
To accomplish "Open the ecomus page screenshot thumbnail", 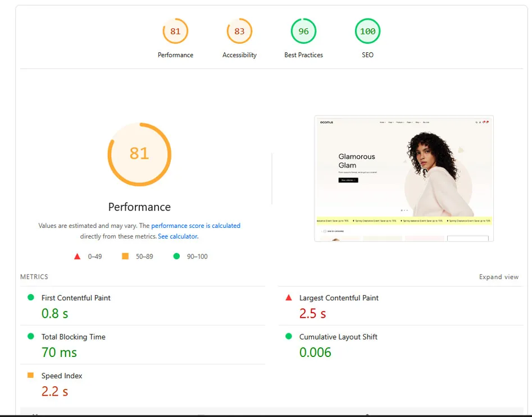I will coord(403,178).
